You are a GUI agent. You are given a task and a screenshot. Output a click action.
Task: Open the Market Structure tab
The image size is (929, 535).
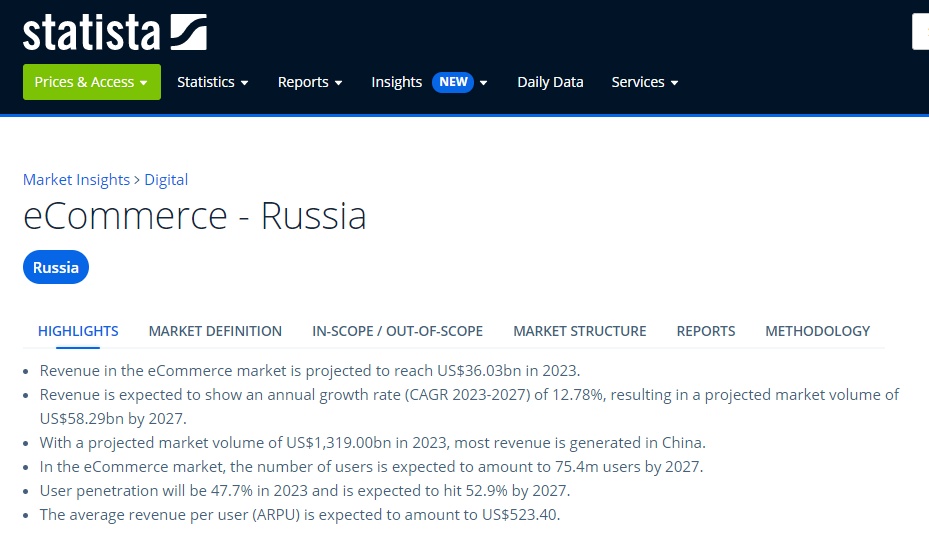coord(579,331)
